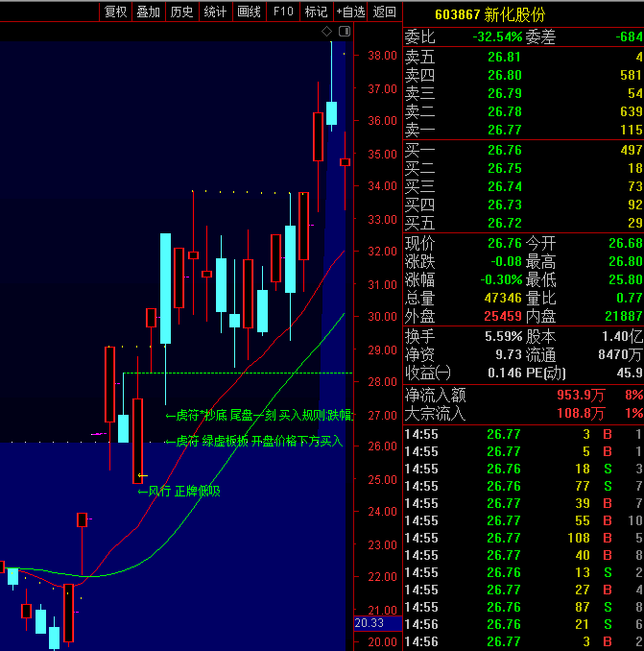Click the green dashed horizontal price line
644x651 pixels.
coord(237,374)
